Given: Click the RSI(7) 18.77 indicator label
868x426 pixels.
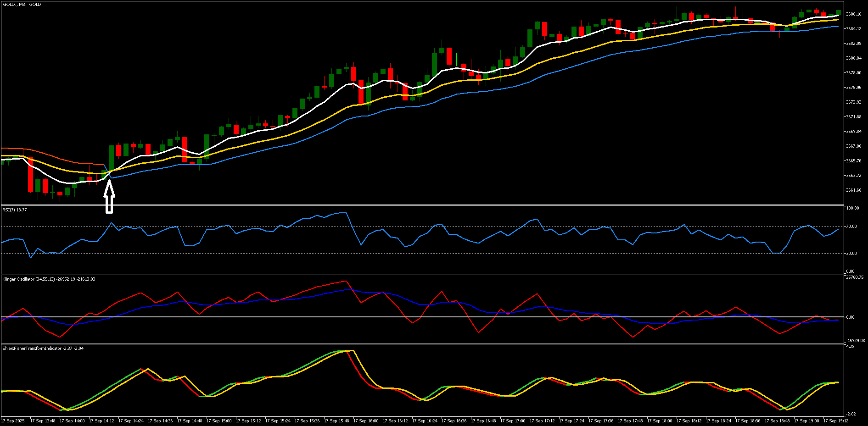Looking at the screenshot, I should [14, 210].
